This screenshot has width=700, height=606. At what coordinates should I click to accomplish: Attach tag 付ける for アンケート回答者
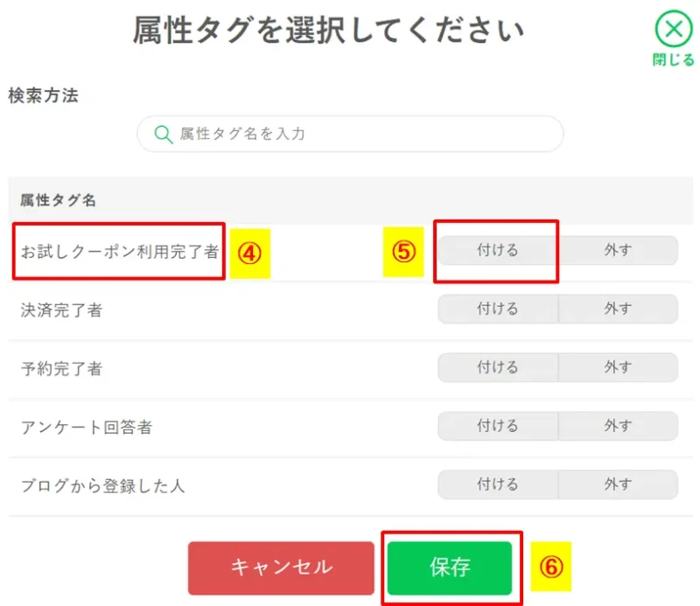tap(496, 426)
